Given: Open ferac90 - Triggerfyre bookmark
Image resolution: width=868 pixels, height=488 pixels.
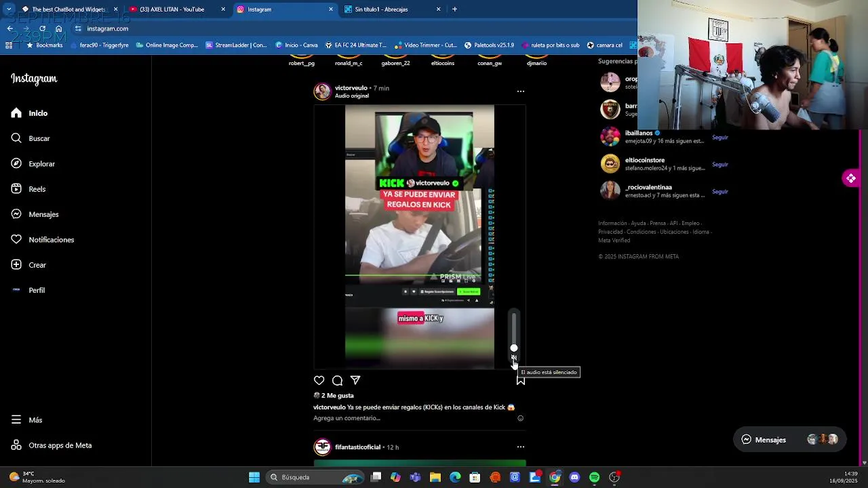Looking at the screenshot, I should [99, 45].
